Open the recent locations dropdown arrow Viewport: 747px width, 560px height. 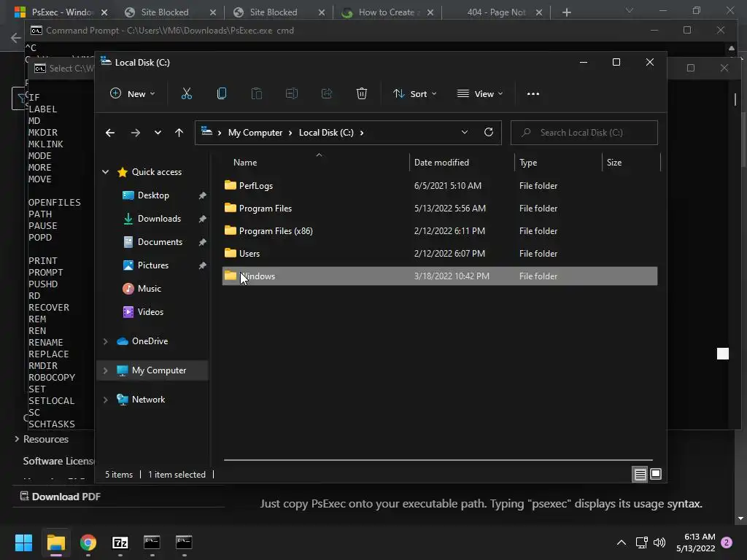pyautogui.click(x=158, y=133)
